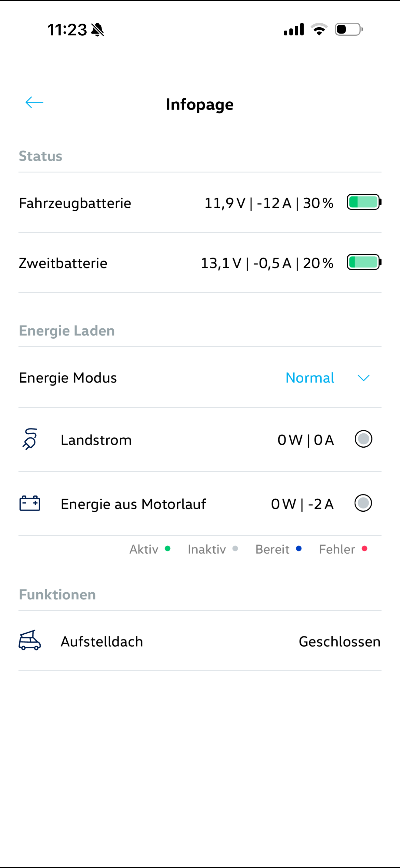Click the Landstrom plug icon
Image resolution: width=400 pixels, height=868 pixels.
[x=30, y=439]
